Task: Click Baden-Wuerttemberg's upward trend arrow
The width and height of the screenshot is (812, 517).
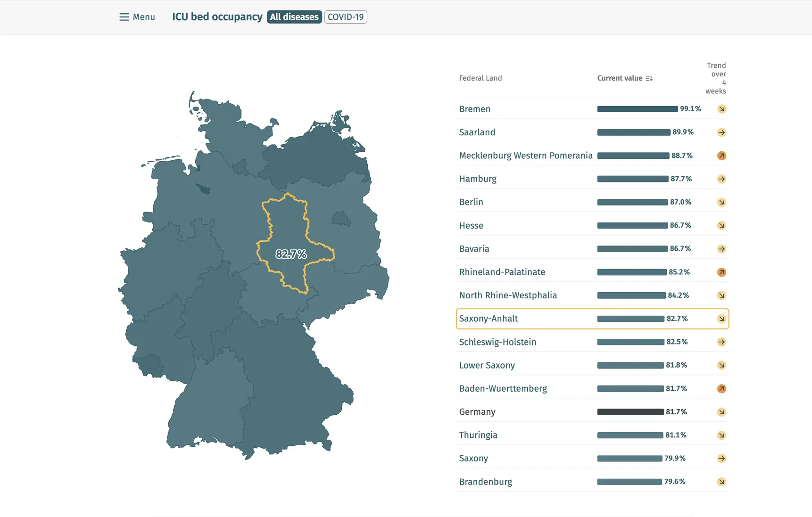Action: click(x=721, y=388)
